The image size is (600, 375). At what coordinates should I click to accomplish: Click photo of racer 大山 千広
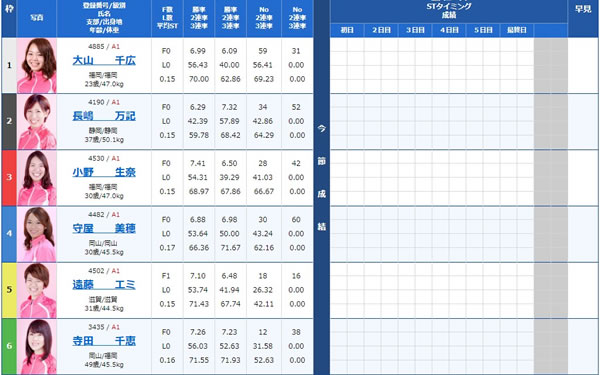click(37, 65)
